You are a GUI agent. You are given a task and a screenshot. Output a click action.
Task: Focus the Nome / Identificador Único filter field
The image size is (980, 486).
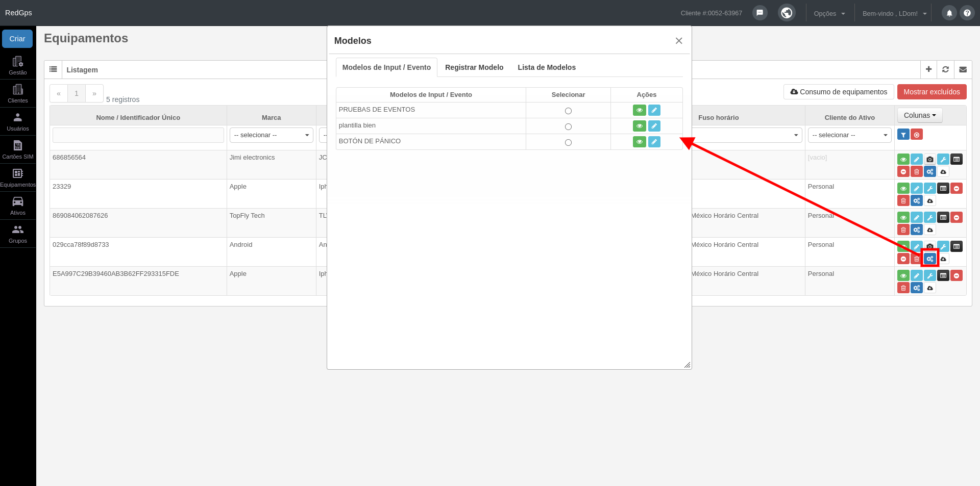(x=138, y=135)
